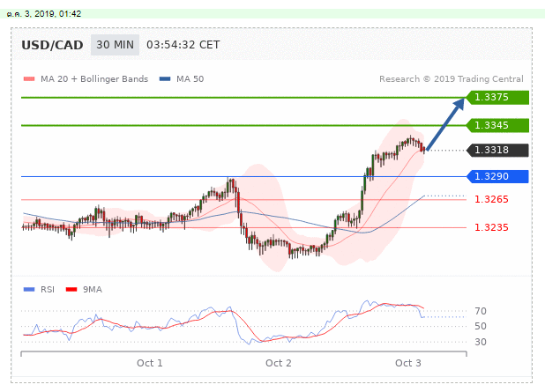Click the MA 20 + Bollinger Bands legend swatch

coord(29,78)
